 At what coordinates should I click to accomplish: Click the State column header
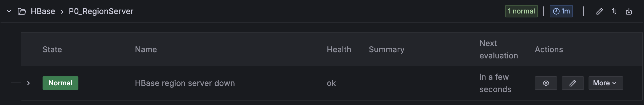point(52,49)
